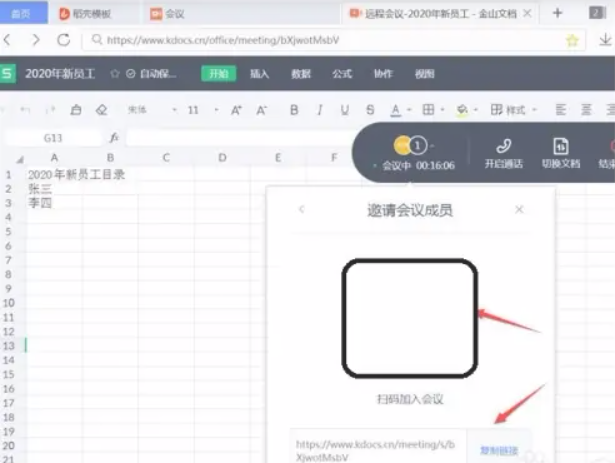This screenshot has width=615, height=463.
Task: Apply the font color A button
Action: point(395,110)
